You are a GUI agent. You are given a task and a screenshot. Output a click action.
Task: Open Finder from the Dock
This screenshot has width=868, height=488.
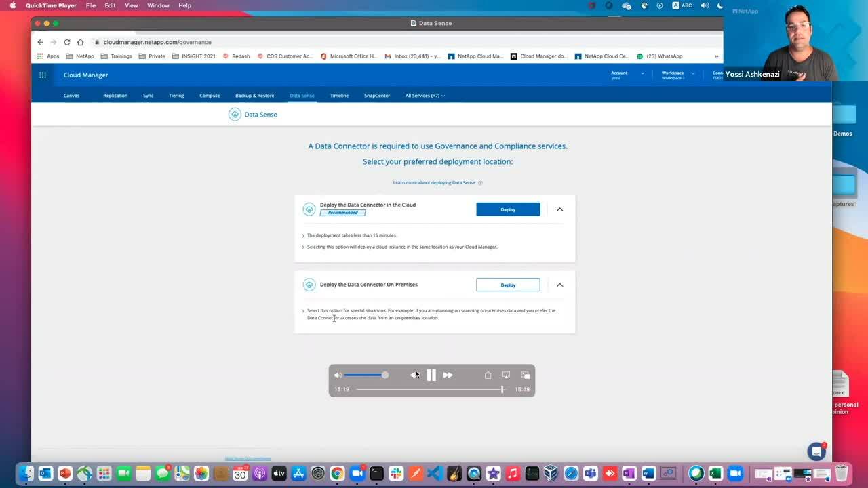[26, 473]
